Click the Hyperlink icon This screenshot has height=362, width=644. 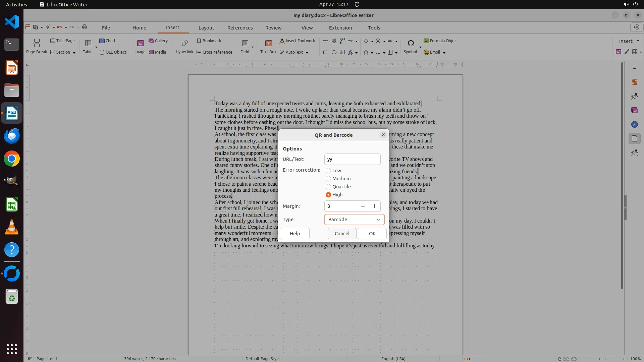[184, 43]
